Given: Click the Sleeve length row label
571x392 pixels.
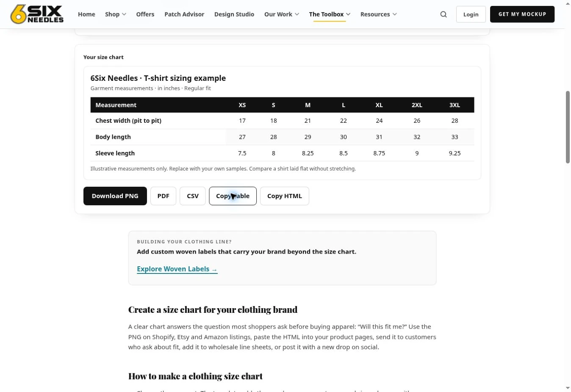Looking at the screenshot, I should (x=115, y=153).
